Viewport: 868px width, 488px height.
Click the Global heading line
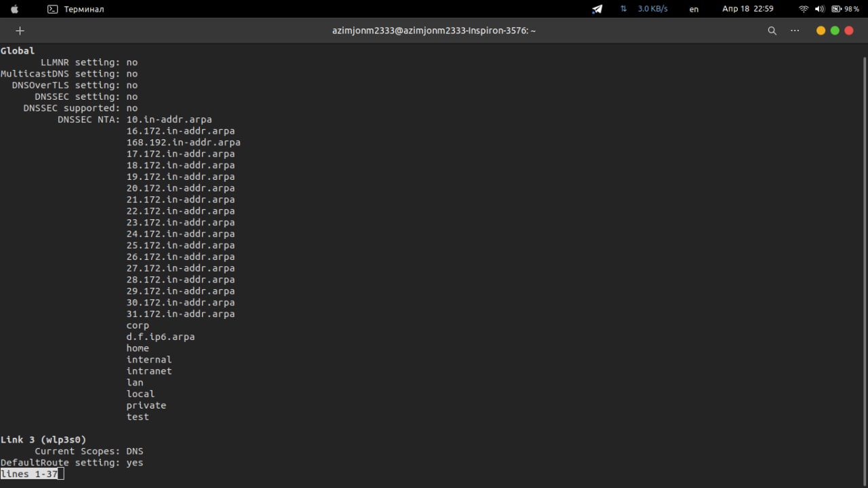pos(18,51)
